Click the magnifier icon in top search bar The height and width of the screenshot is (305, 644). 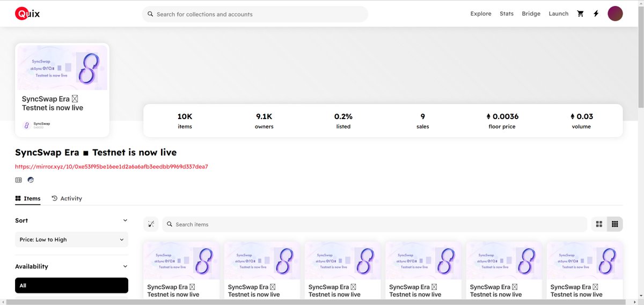pos(150,14)
